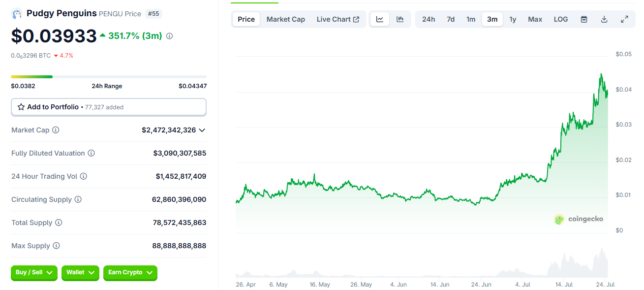Viewport: 644px width, 290px height.
Task: Switch to the Price chart tab
Action: click(x=246, y=19)
